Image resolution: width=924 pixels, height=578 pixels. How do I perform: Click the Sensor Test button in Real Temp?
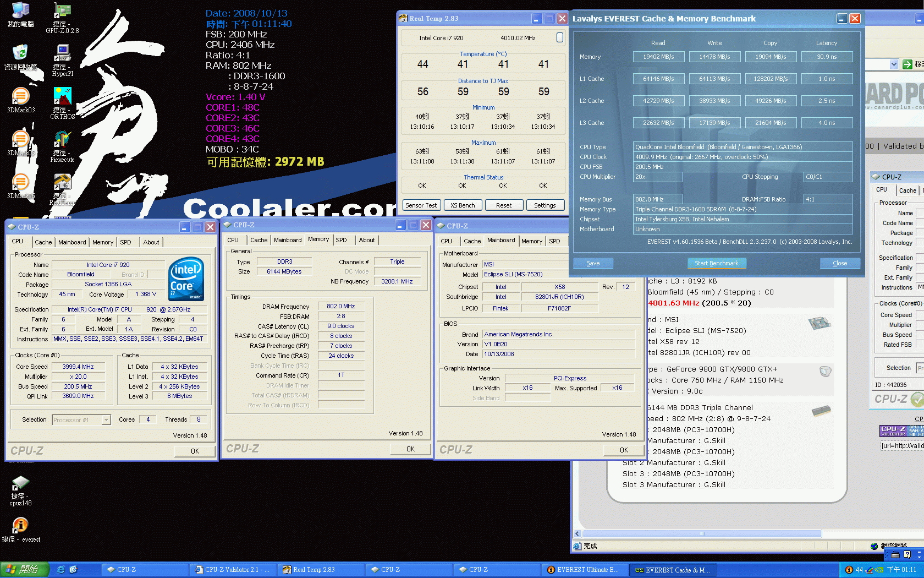pos(421,205)
